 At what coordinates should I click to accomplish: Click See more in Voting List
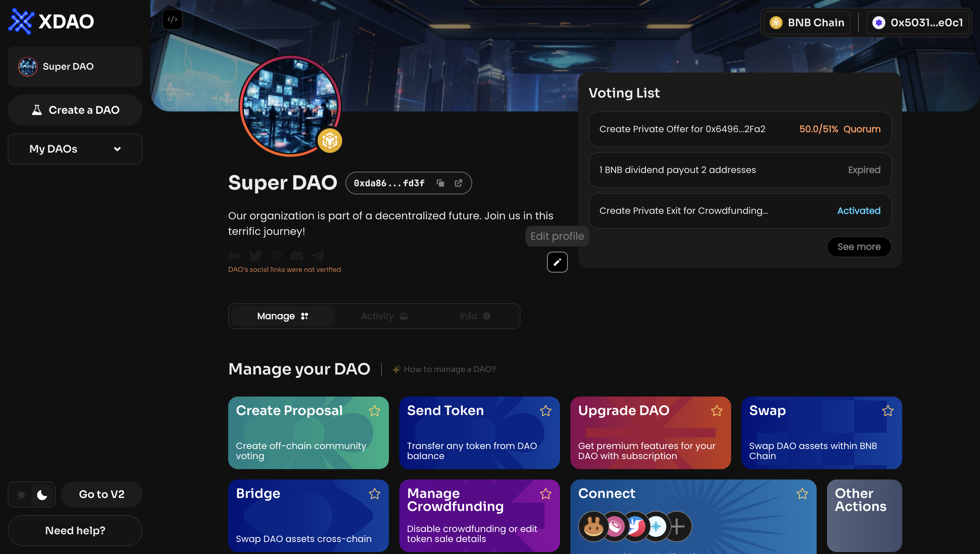click(x=858, y=247)
